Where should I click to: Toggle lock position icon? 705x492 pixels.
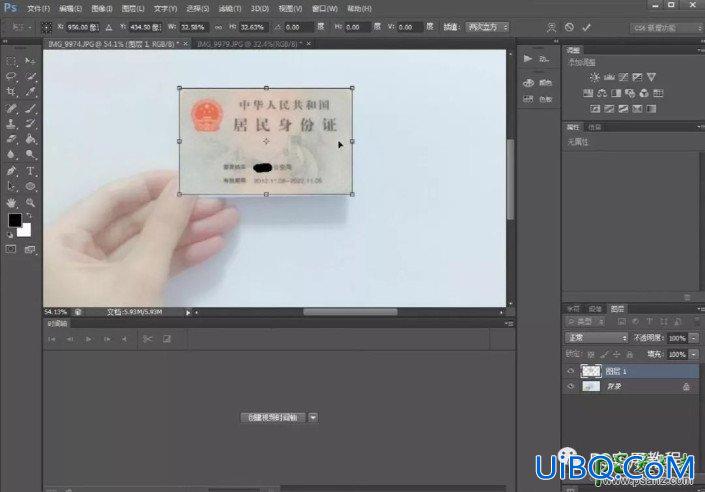[x=616, y=354]
